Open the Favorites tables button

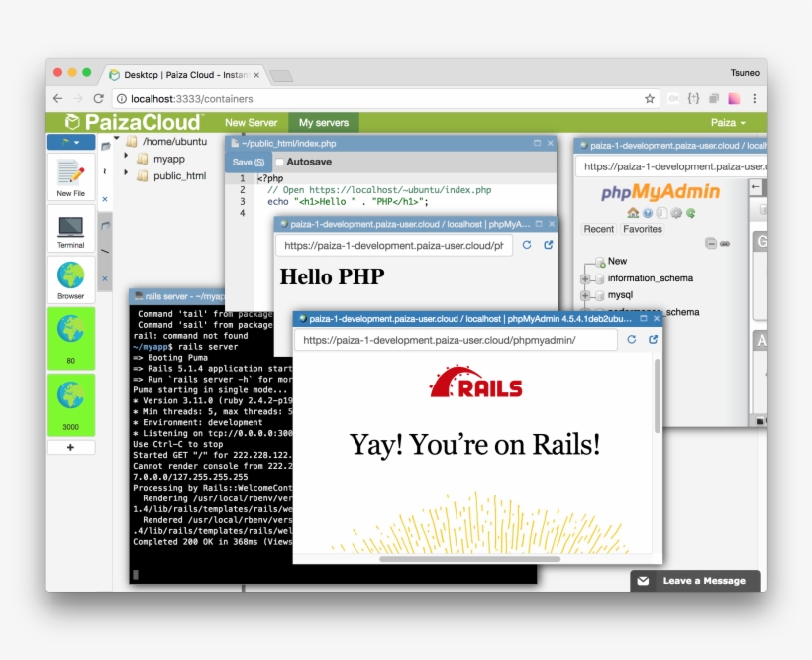(642, 229)
